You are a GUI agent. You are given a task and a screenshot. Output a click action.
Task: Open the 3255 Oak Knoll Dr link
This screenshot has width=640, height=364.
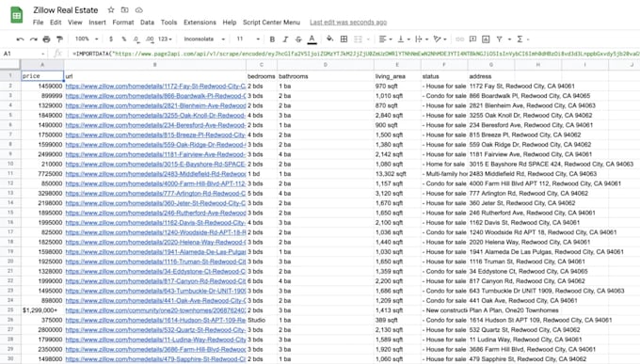point(155,116)
